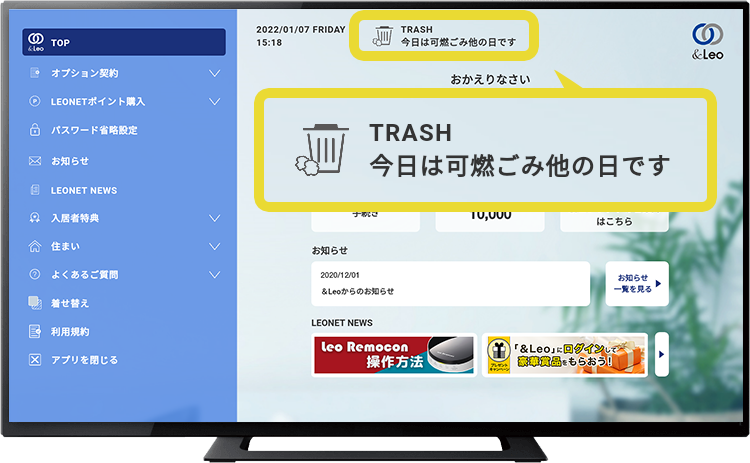Click the 利用規約 document icon

35,331
